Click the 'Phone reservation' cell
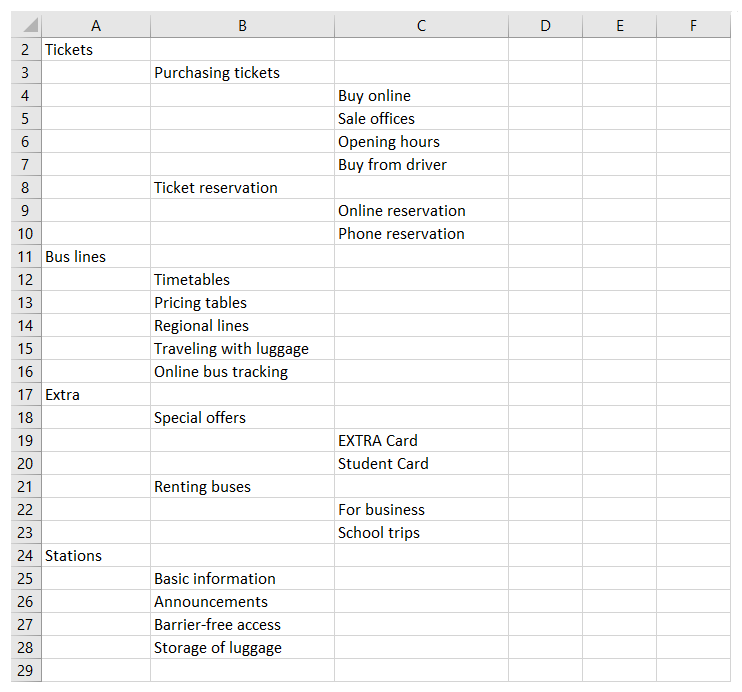 click(x=421, y=233)
